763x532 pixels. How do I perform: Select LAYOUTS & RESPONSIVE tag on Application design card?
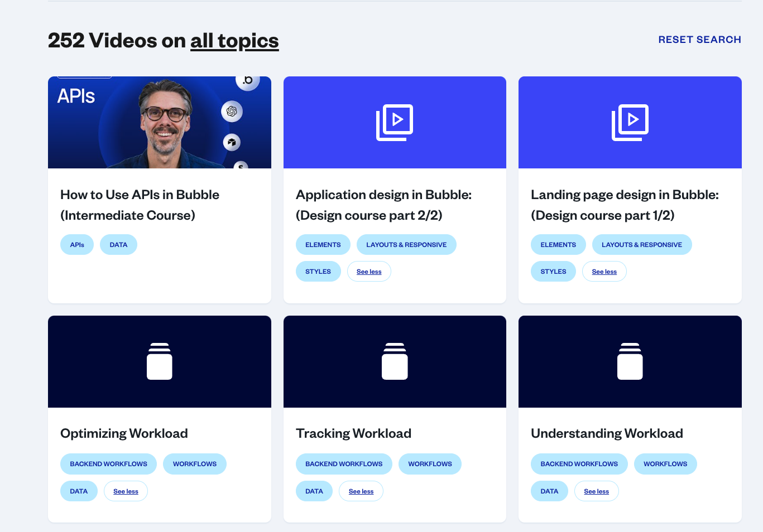click(x=406, y=245)
